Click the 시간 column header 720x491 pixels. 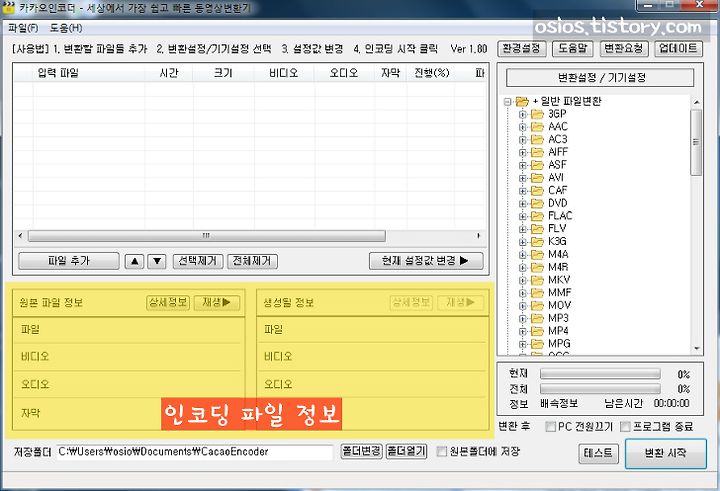[x=169, y=73]
